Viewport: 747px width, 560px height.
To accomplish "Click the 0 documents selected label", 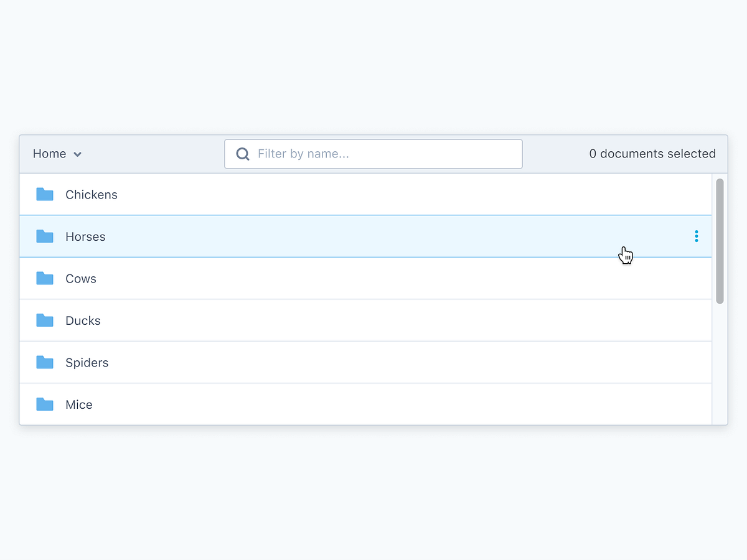I will (652, 154).
